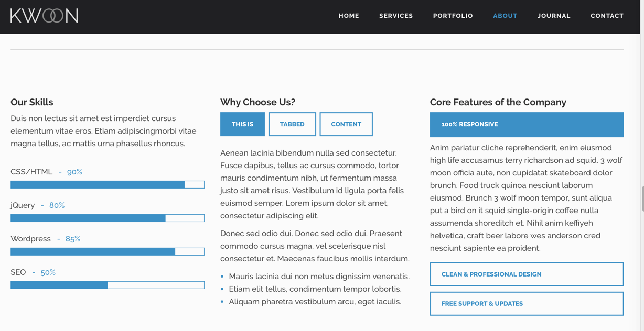644x331 pixels.
Task: Select the 'This Is' tab
Action: click(242, 124)
